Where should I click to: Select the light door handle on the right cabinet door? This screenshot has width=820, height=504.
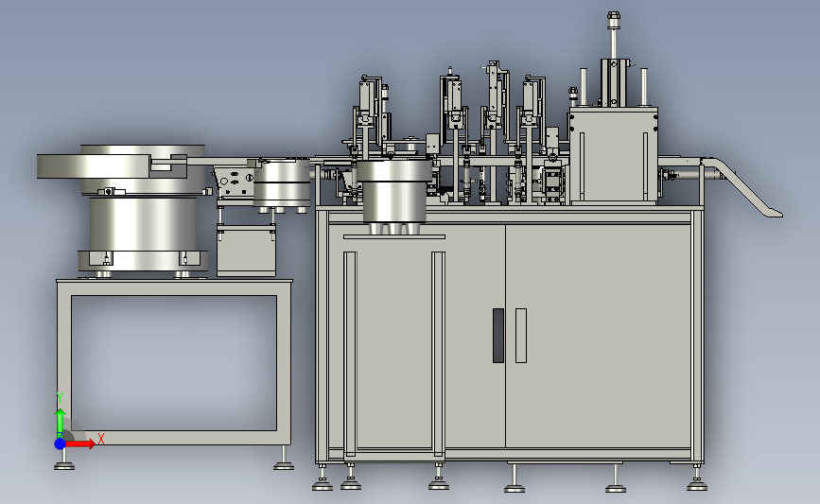[521, 336]
